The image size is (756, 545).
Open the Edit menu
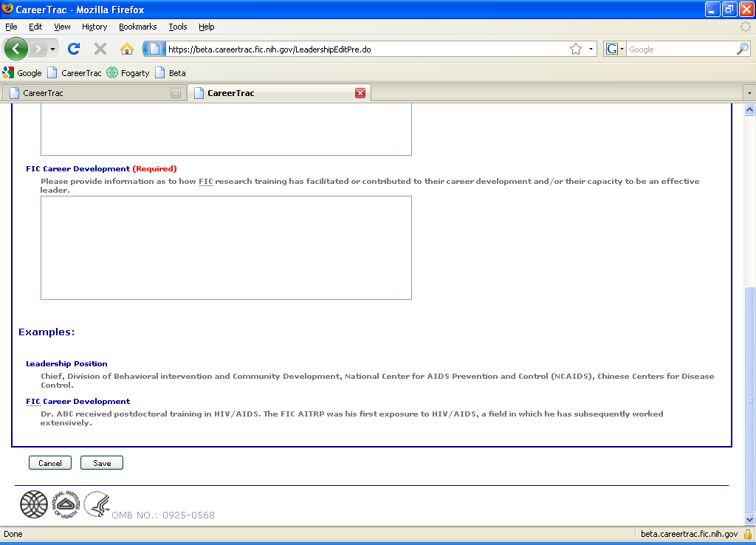(x=35, y=27)
